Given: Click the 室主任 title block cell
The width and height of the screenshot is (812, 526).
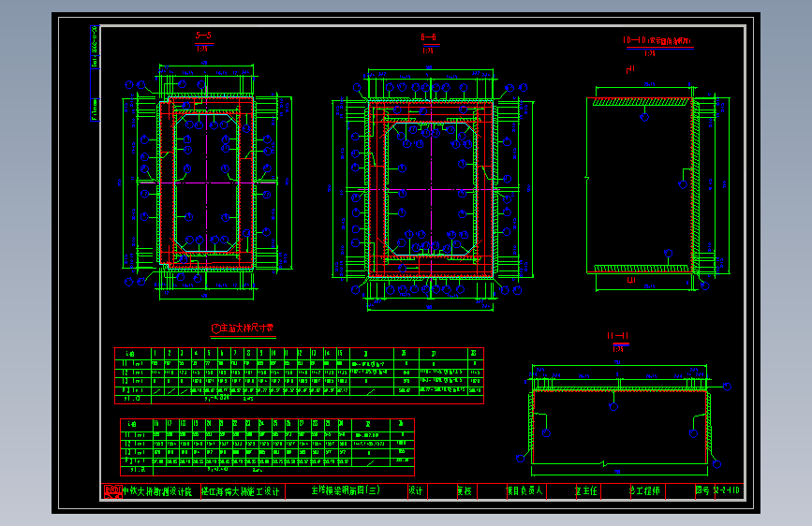Looking at the screenshot, I should pyautogui.click(x=586, y=490).
